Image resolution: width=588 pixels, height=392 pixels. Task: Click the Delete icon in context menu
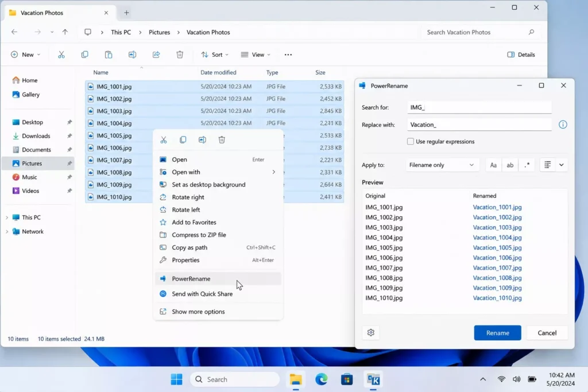click(222, 140)
